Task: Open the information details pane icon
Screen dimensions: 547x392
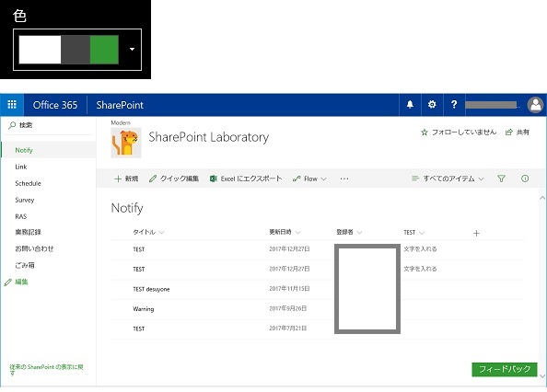Action: (x=525, y=179)
